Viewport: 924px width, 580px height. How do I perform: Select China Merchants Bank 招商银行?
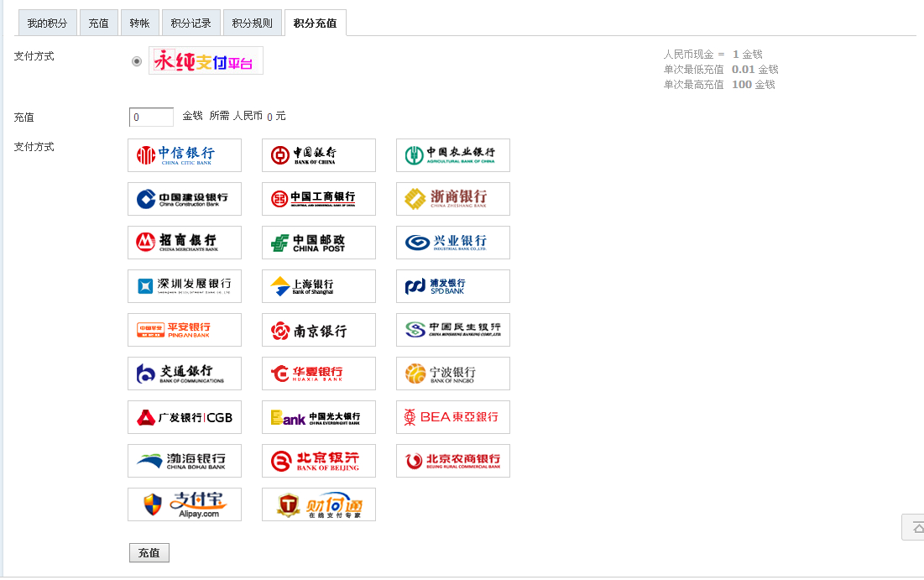point(185,243)
